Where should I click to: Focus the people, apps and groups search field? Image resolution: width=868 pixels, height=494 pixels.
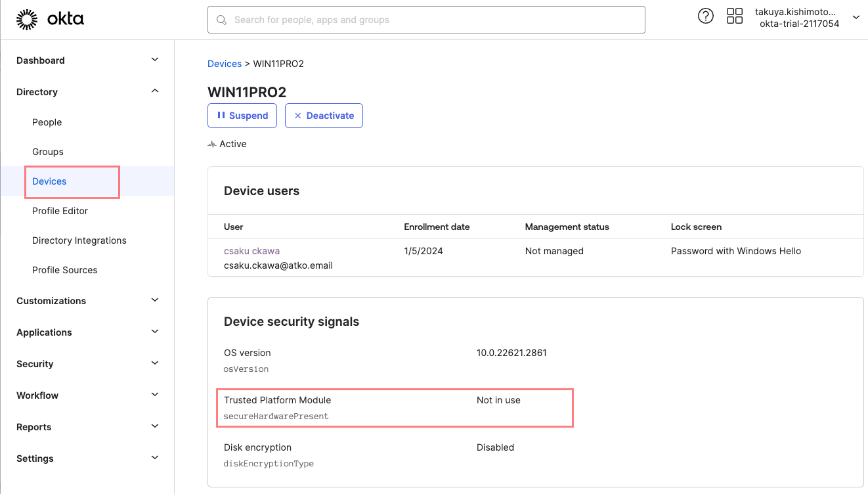coord(433,20)
